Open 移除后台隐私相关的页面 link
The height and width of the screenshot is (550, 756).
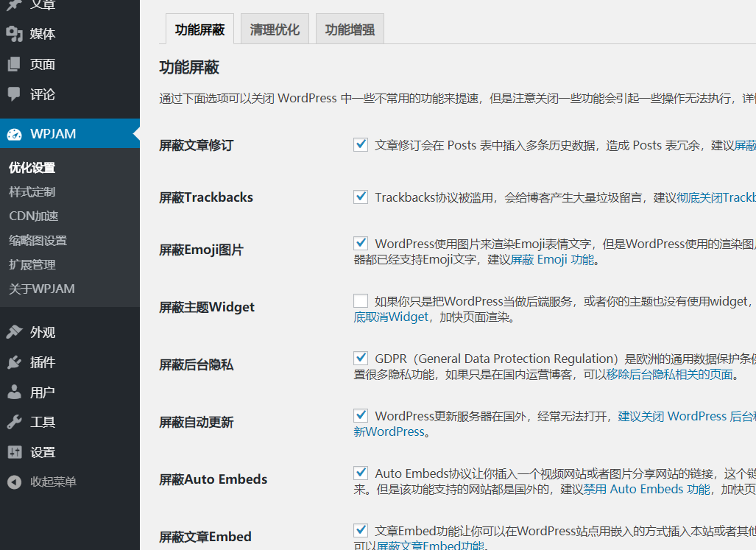[x=670, y=374]
